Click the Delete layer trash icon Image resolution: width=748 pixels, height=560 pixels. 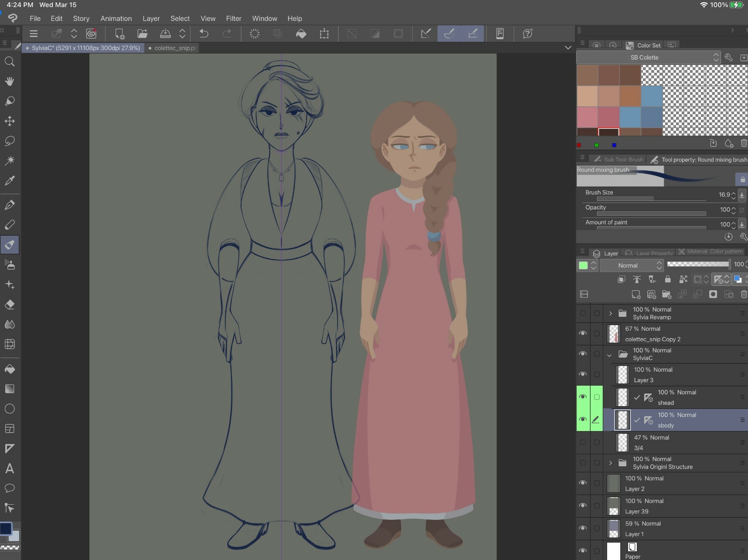tap(744, 295)
